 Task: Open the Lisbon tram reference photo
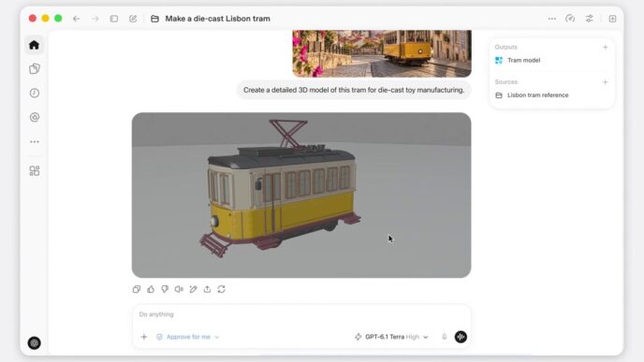click(x=382, y=53)
